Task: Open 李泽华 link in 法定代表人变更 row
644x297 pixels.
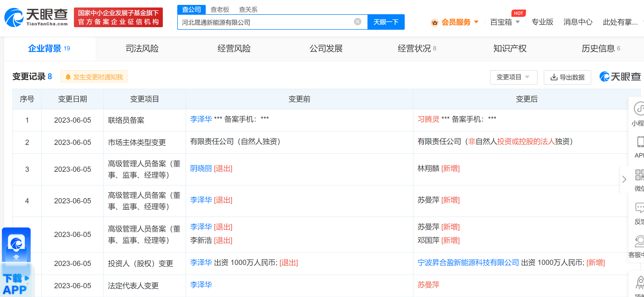Action: pos(201,285)
